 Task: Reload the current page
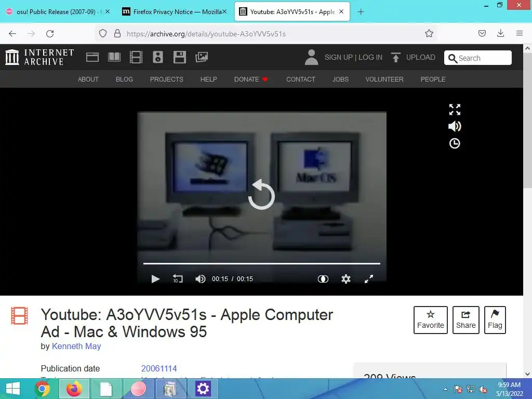[50, 34]
